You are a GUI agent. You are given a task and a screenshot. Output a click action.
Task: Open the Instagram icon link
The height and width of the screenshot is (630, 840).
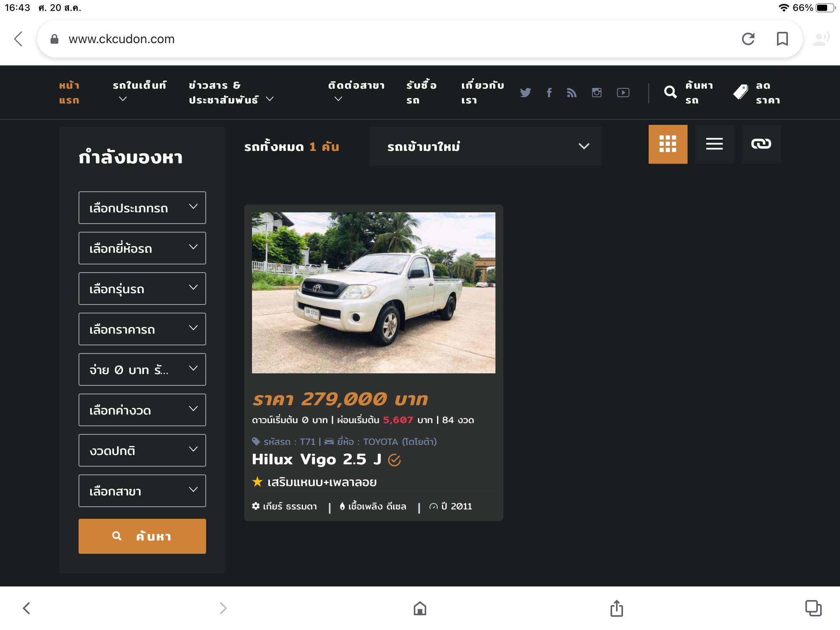coord(597,93)
